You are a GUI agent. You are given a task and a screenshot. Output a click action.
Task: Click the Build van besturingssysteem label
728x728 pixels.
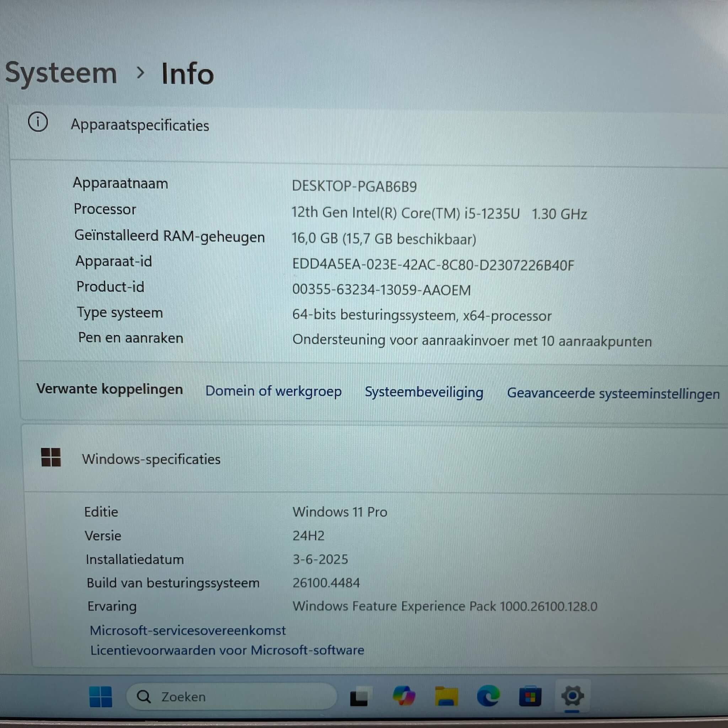173,583
